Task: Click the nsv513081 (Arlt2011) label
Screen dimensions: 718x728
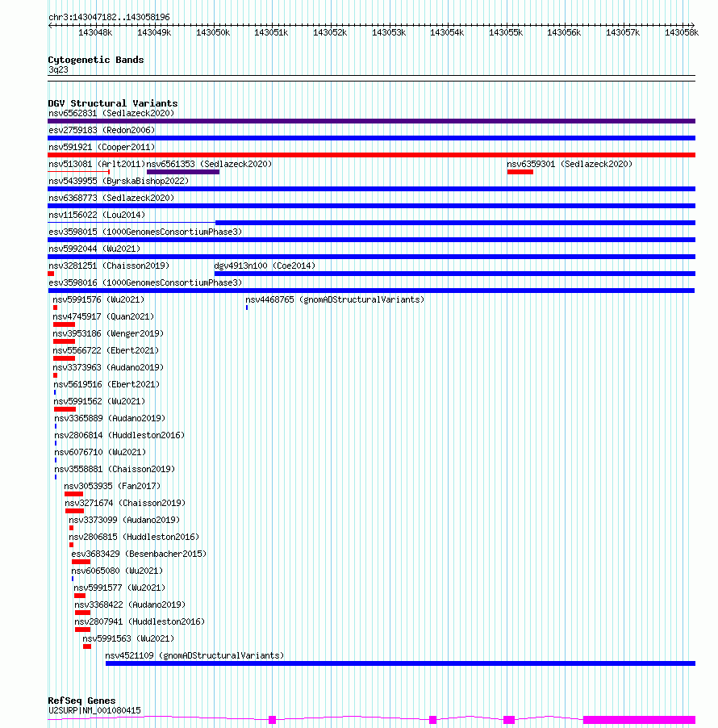Action: tap(97, 164)
